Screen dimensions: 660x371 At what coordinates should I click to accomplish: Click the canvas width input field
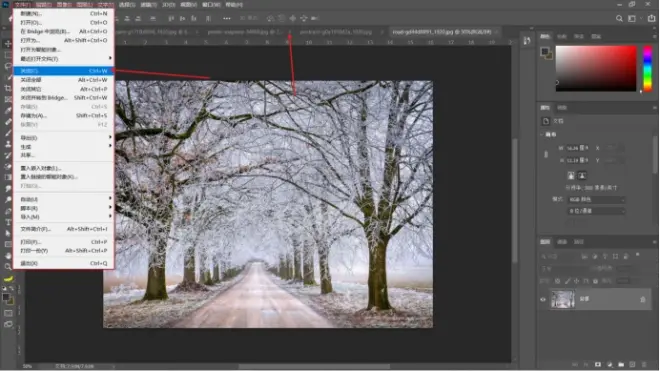(578, 148)
